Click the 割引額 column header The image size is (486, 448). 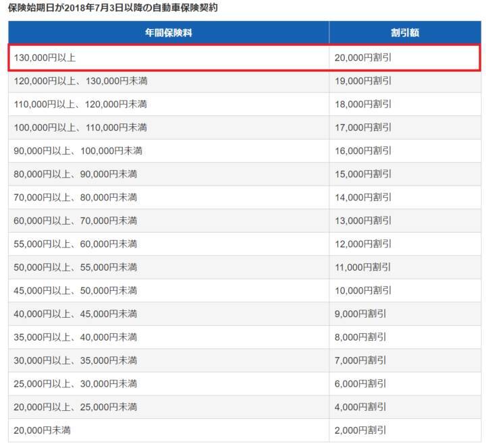[405, 32]
